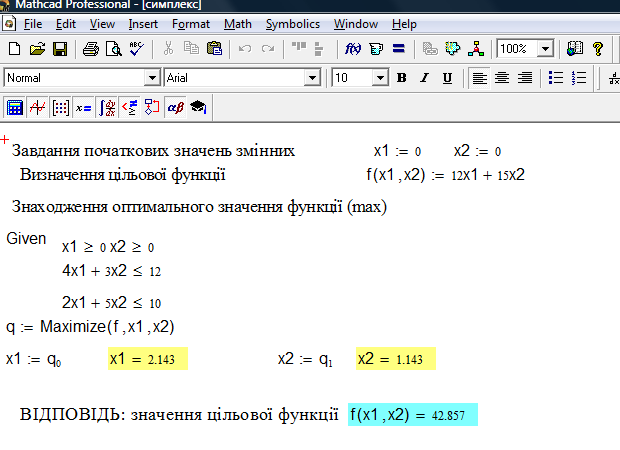Open the Insert menu

click(x=143, y=24)
